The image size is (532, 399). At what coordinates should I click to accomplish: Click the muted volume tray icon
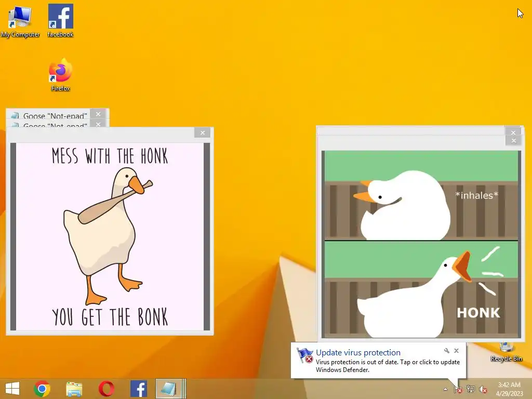click(483, 389)
